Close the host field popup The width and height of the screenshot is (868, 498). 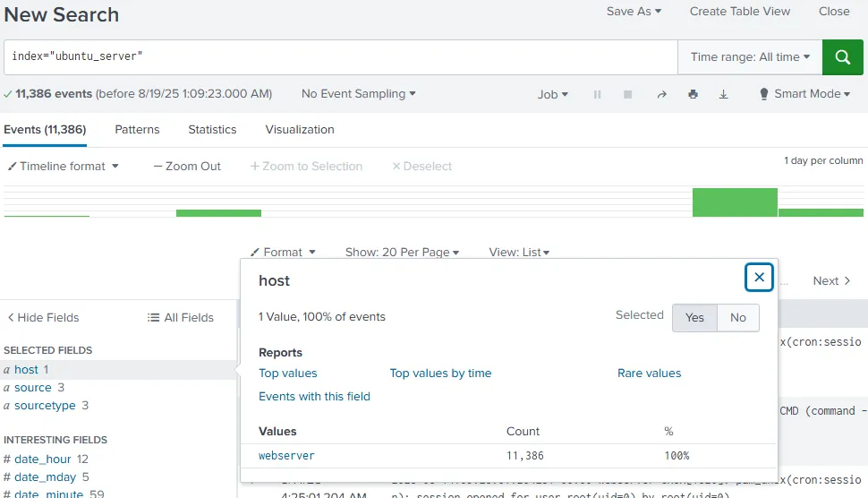point(759,277)
